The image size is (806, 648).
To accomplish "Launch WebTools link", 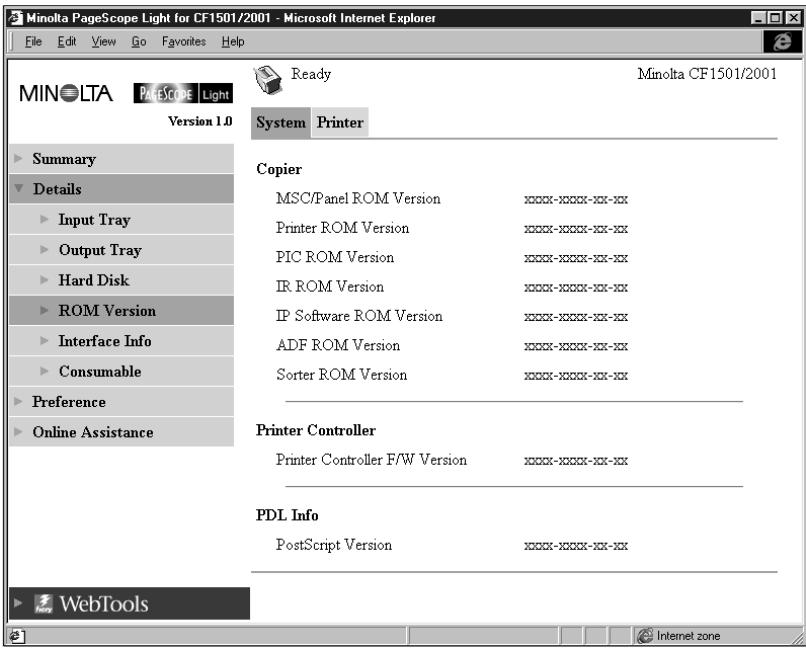I will point(130,603).
